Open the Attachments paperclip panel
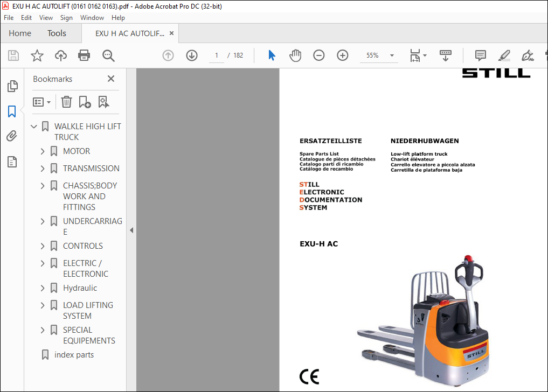 tap(12, 136)
